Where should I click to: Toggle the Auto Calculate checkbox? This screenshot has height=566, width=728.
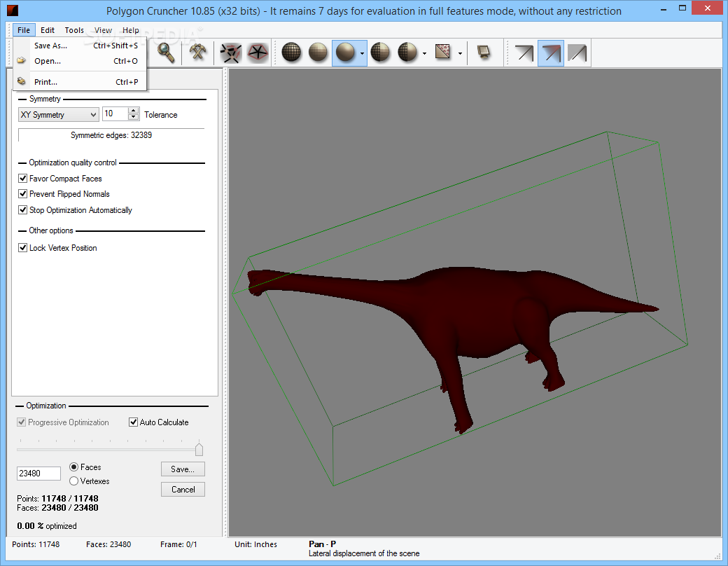point(133,422)
